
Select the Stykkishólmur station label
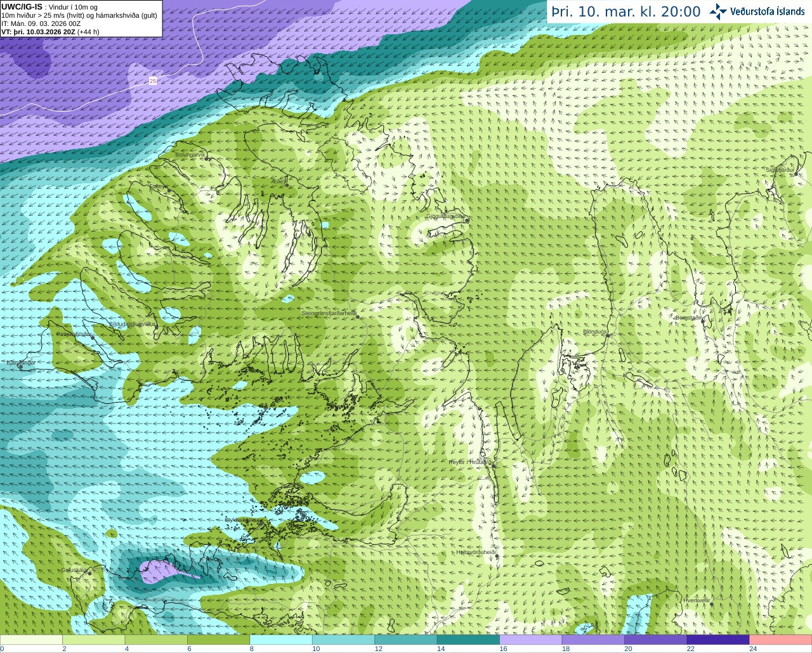[x=241, y=520]
